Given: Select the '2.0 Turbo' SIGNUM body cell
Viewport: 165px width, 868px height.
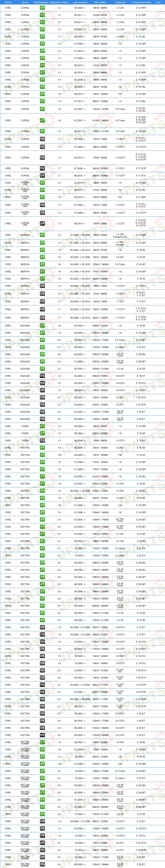Looking at the screenshot, I should [120, 340].
